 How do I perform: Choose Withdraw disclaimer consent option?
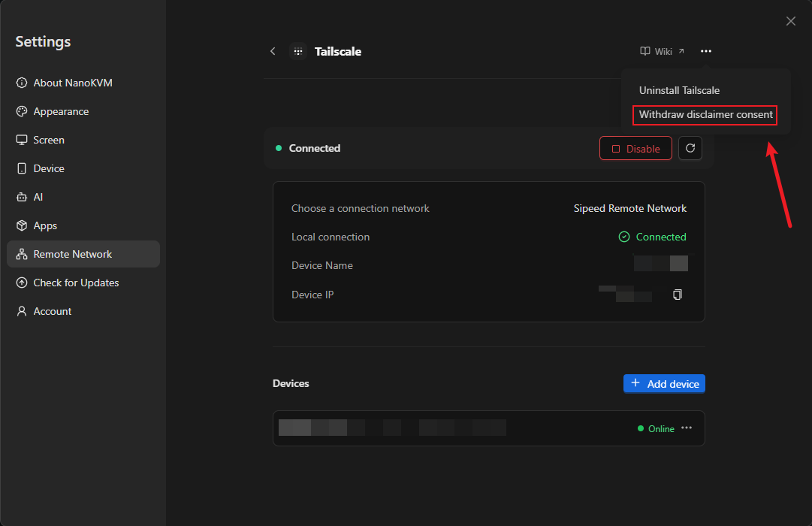coord(705,114)
